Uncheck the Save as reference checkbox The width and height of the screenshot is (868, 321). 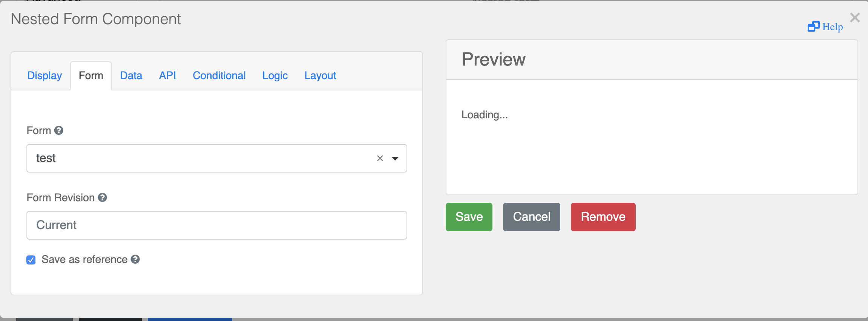[x=31, y=259]
